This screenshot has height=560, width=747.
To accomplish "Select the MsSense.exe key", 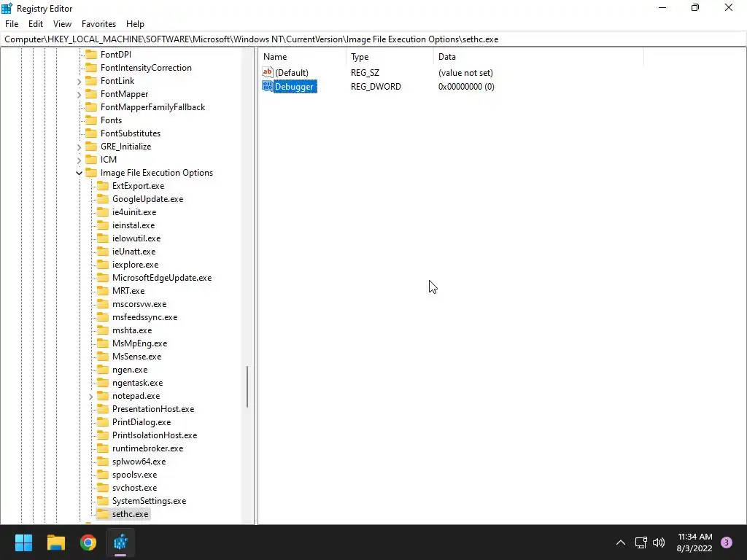I will click(136, 357).
